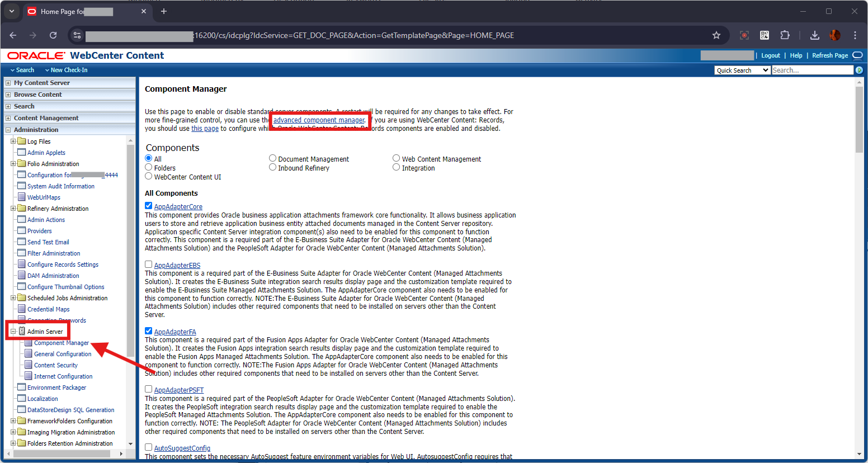Click the Providers icon in tree
868x463 pixels.
click(22, 230)
